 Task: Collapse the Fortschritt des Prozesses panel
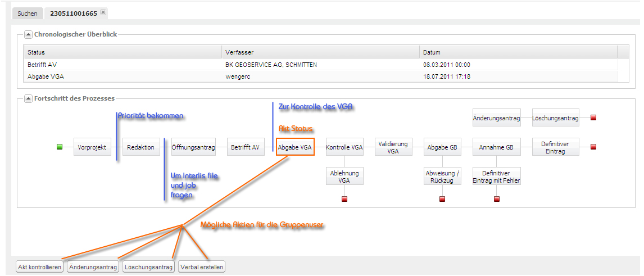[29, 99]
